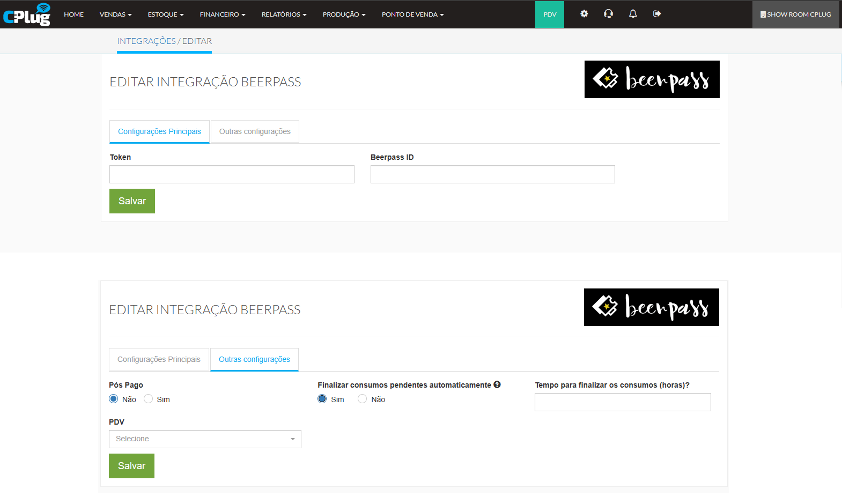Image resolution: width=842 pixels, height=504 pixels.
Task: Click the CPlug logo
Action: pyautogui.click(x=27, y=14)
